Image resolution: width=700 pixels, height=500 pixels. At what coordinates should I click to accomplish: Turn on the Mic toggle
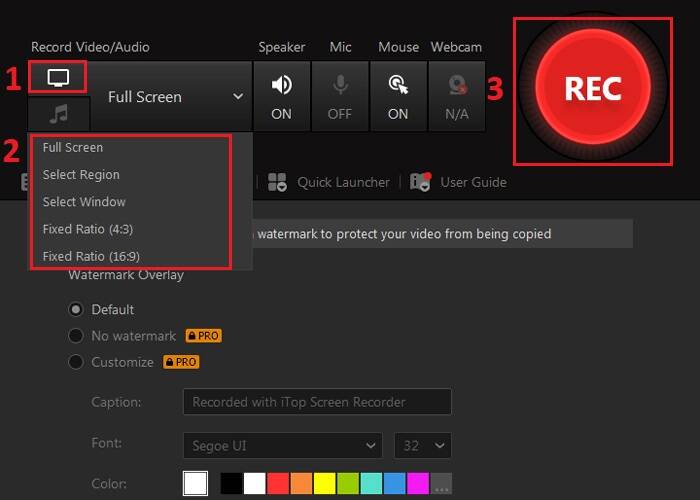pos(340,96)
